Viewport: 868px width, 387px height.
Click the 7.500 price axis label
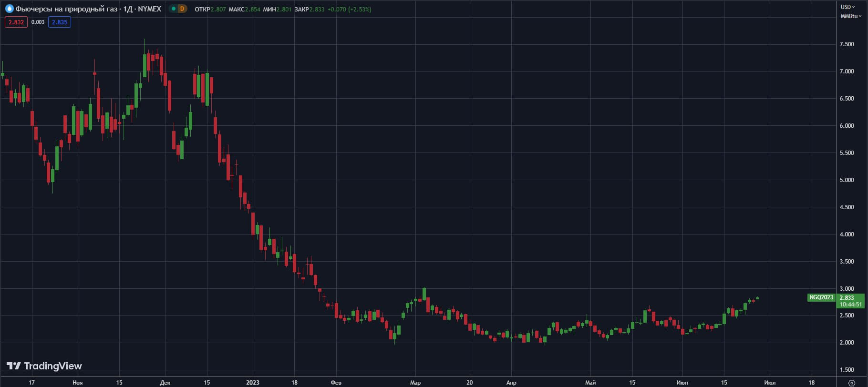[847, 44]
